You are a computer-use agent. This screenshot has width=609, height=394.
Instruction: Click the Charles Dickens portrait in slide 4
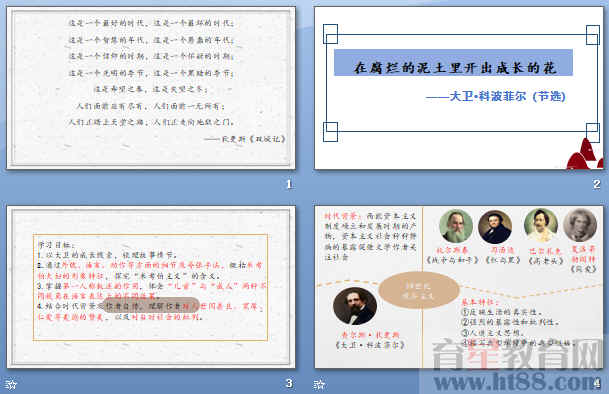click(x=355, y=306)
